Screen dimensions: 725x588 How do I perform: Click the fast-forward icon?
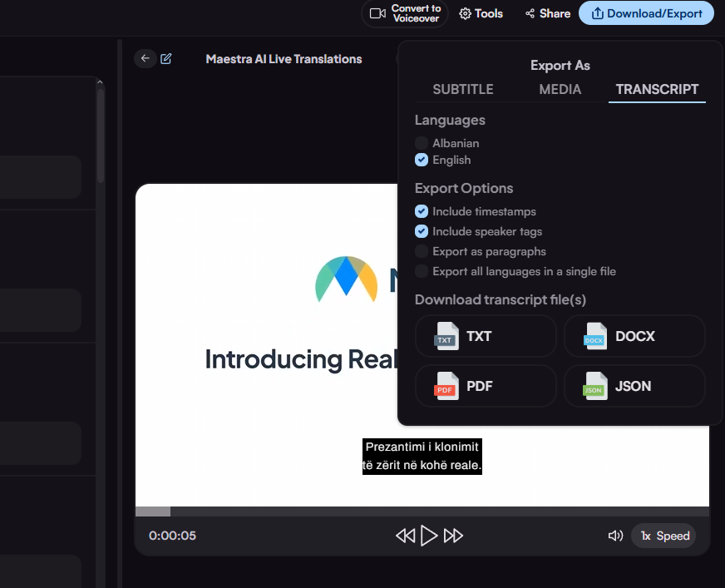tap(453, 536)
